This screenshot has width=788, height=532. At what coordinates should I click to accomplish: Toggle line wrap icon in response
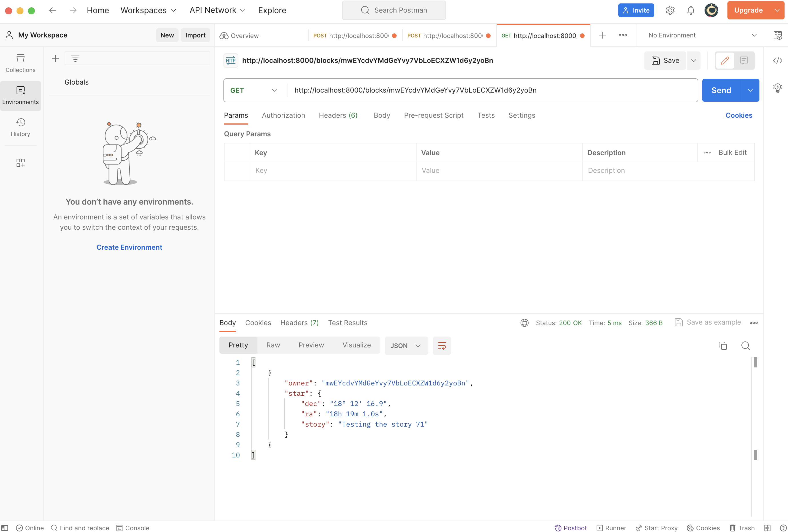click(441, 345)
